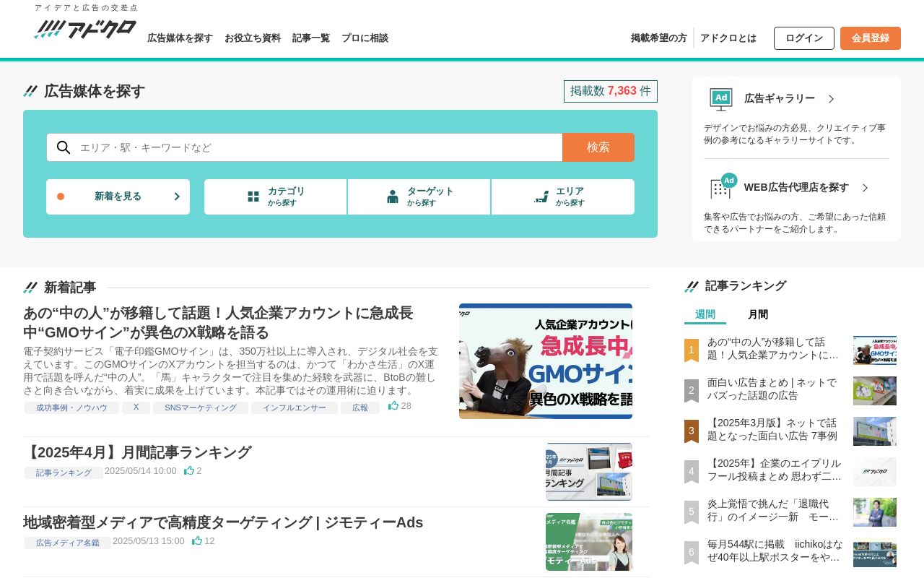Screen dimensions: 924x578
Task: Click the ターゲット person icon
Action: click(393, 197)
